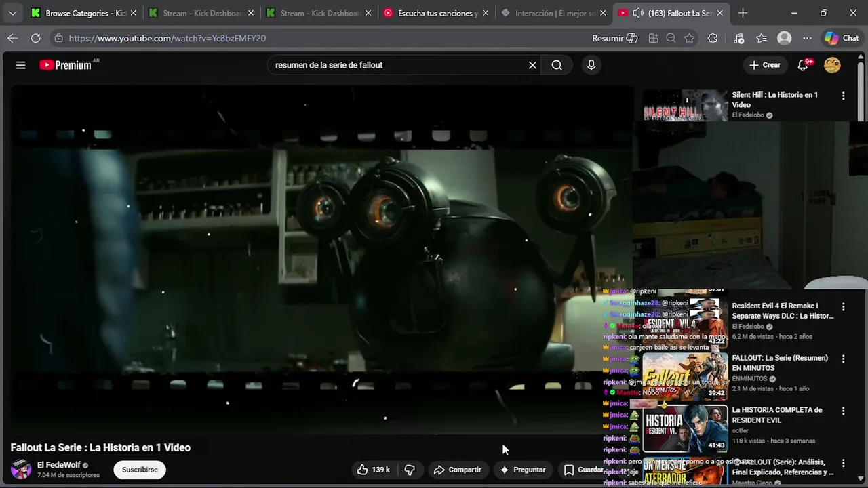868x488 pixels.
Task: Open the YouTube account avatar menu
Action: (832, 65)
